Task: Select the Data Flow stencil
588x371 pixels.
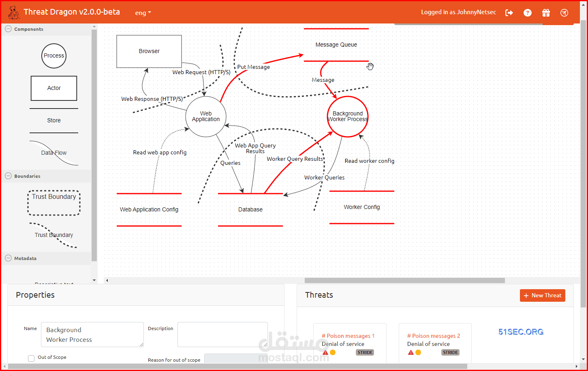Action: point(54,153)
